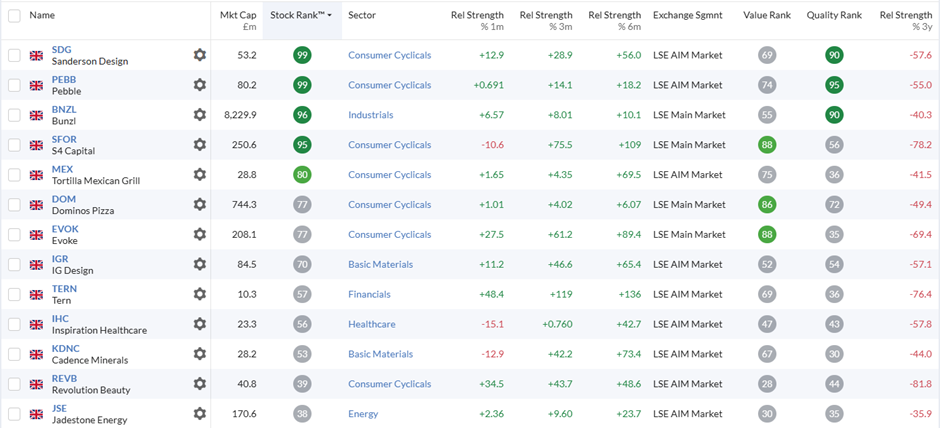Click Quality Rank 95 badge for Pebble

pos(834,85)
